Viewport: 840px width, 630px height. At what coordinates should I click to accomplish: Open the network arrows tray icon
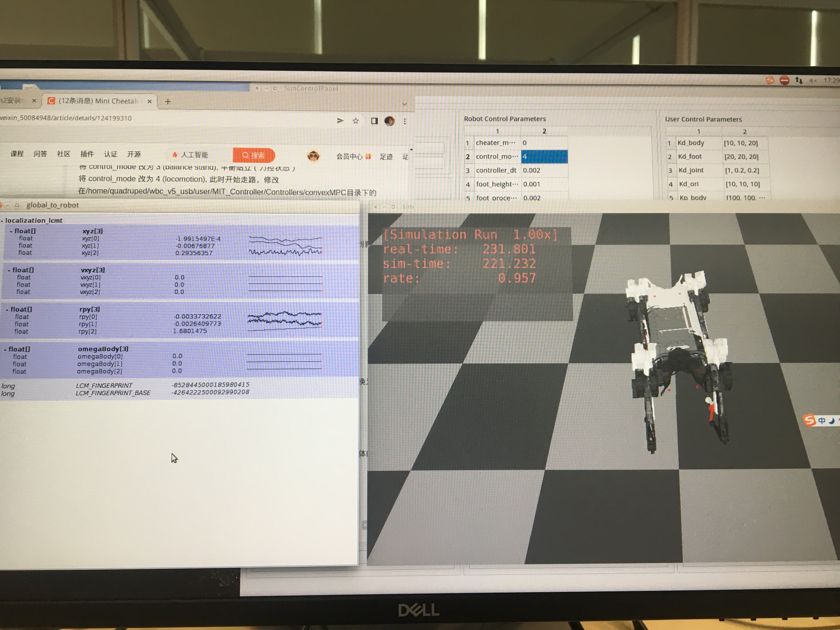click(799, 80)
